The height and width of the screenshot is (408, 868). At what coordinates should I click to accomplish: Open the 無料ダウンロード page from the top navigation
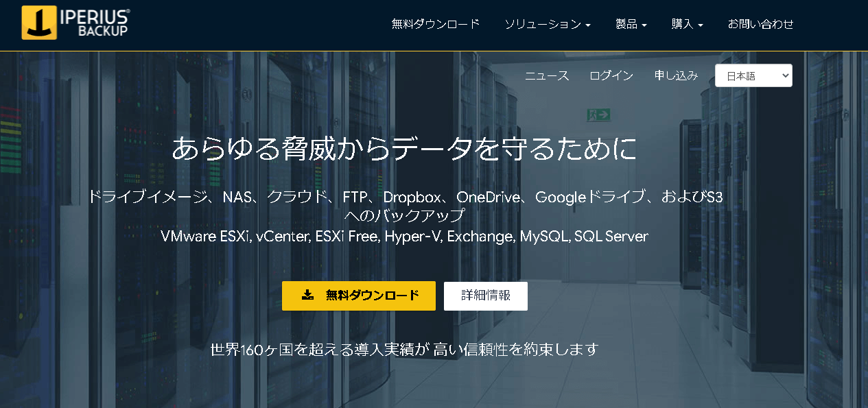click(x=435, y=23)
